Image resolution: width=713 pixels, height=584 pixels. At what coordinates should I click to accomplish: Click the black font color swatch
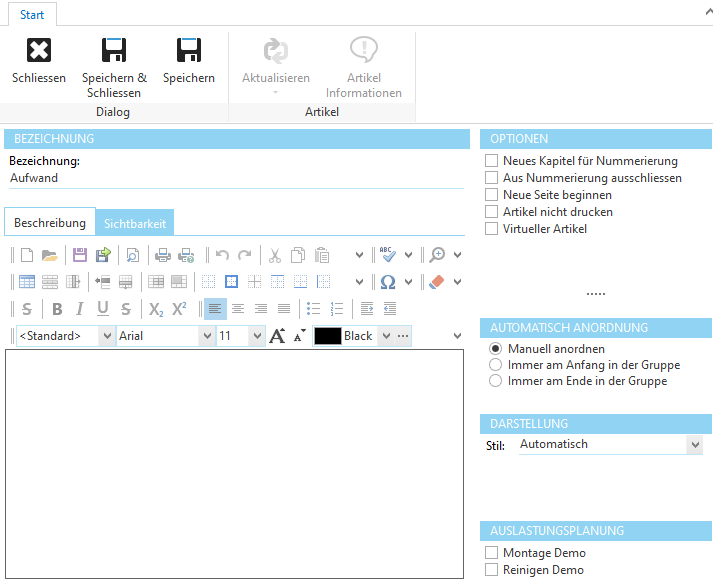coord(328,336)
